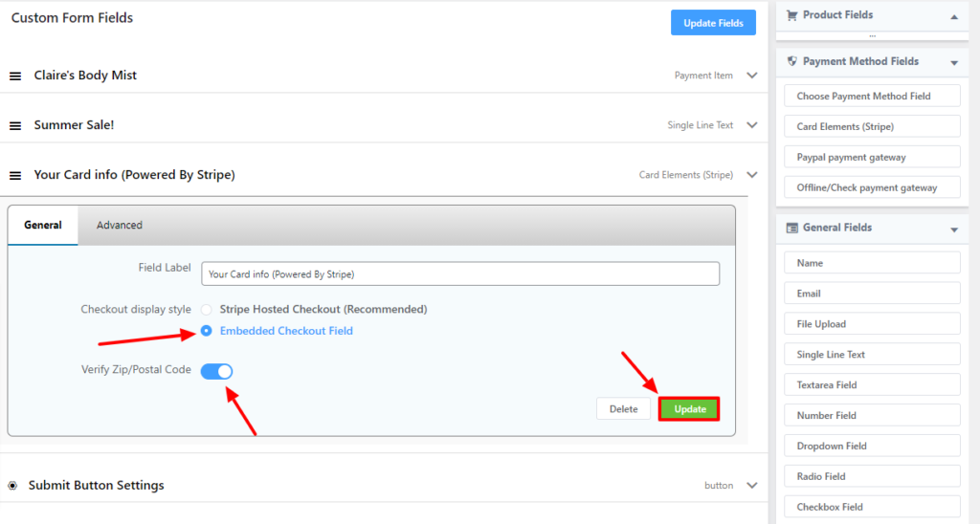The width and height of the screenshot is (980, 524).
Task: Select Embedded Checkout Field radio option
Action: (x=207, y=331)
